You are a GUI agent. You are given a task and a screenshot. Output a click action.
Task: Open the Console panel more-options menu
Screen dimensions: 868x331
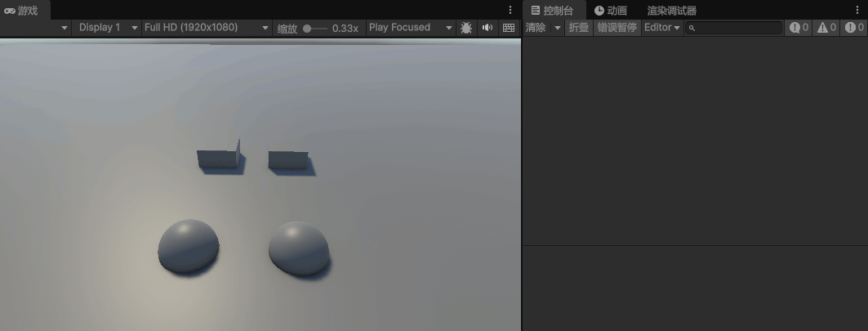[857, 10]
